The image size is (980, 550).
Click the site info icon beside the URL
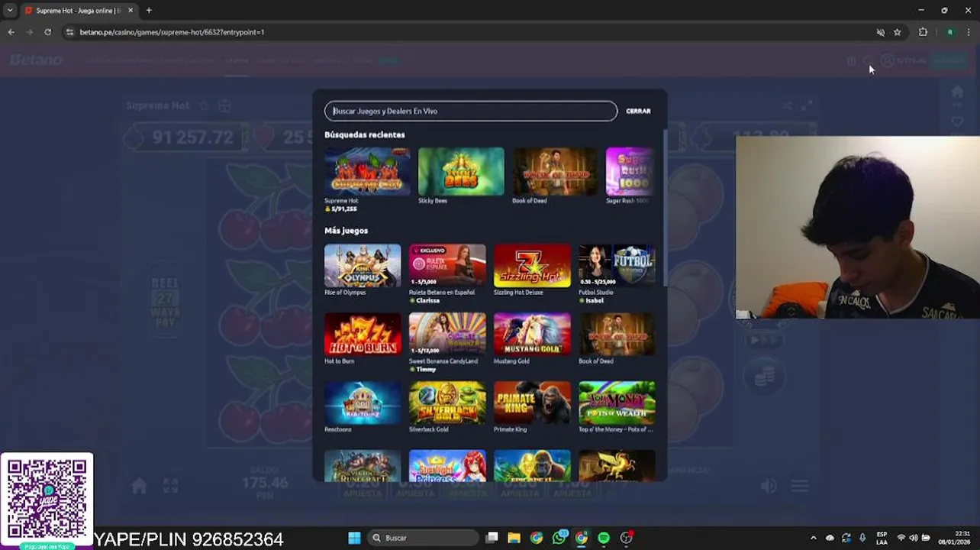69,32
